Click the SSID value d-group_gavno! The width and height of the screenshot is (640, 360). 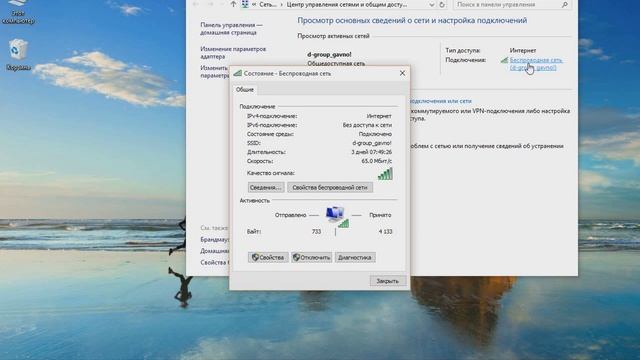click(372, 143)
